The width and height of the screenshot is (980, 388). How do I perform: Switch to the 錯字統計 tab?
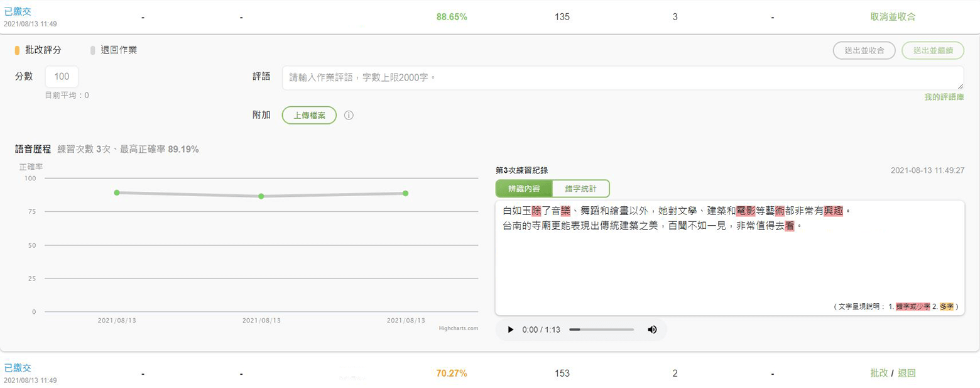click(x=580, y=189)
